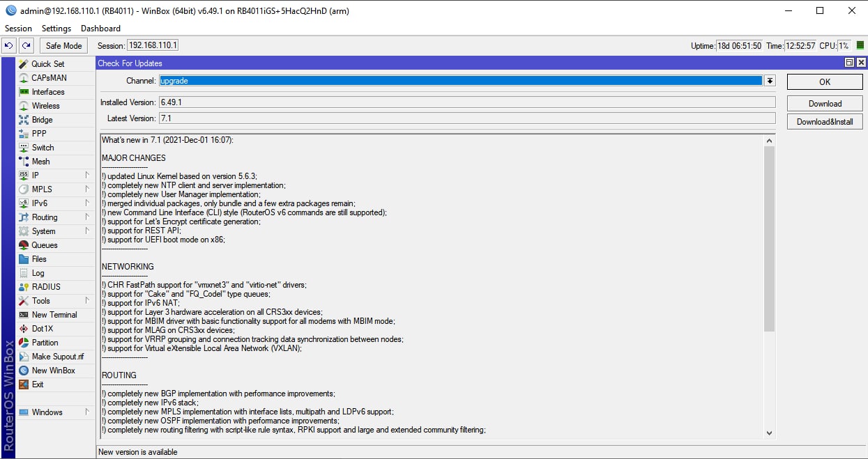The height and width of the screenshot is (459, 868).
Task: Click the changelog scrollbar thumb
Action: click(769, 239)
